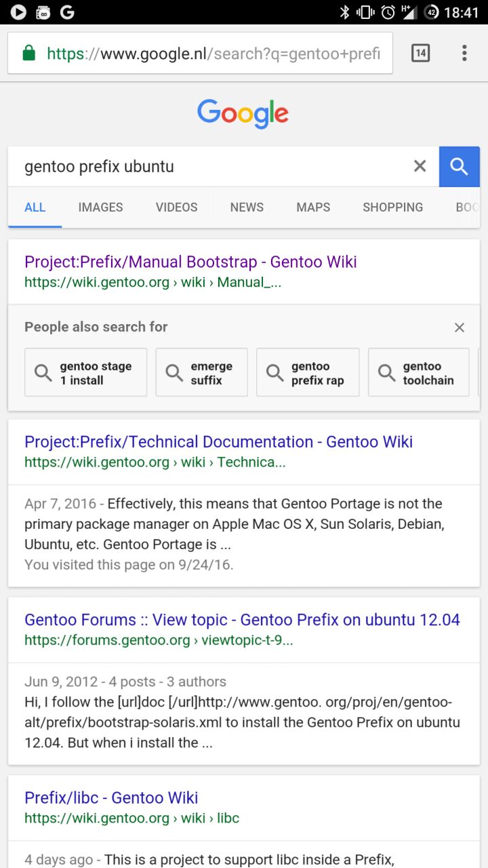Open the SHOPPING results tab
This screenshot has width=488, height=868.
click(392, 208)
